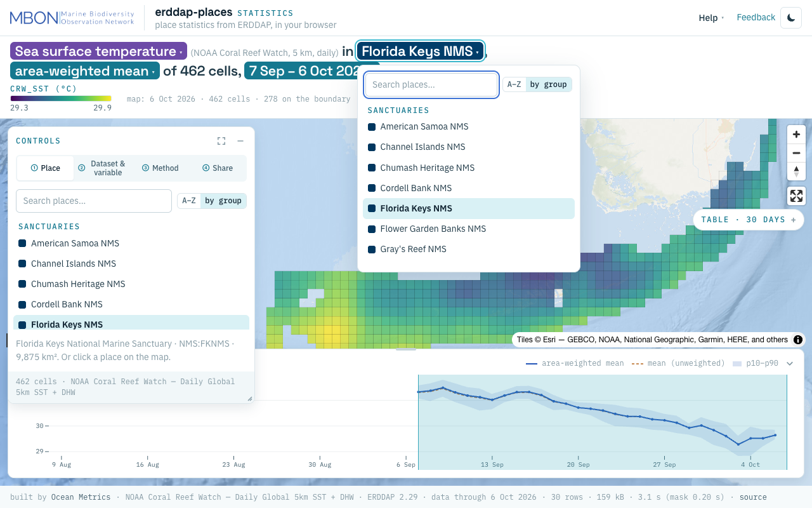
Task: Select Gray's Reef NMS from dropdown
Action: click(469, 249)
